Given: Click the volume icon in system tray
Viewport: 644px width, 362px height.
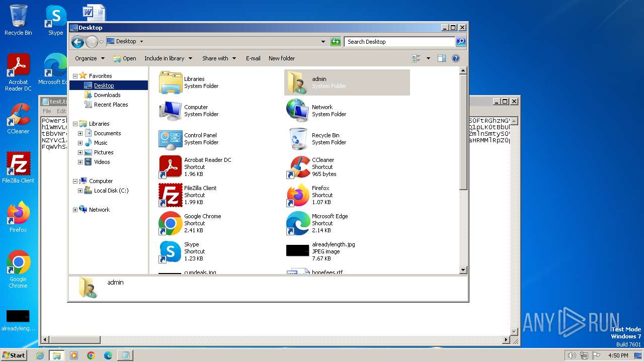Looking at the screenshot, I should click(572, 355).
